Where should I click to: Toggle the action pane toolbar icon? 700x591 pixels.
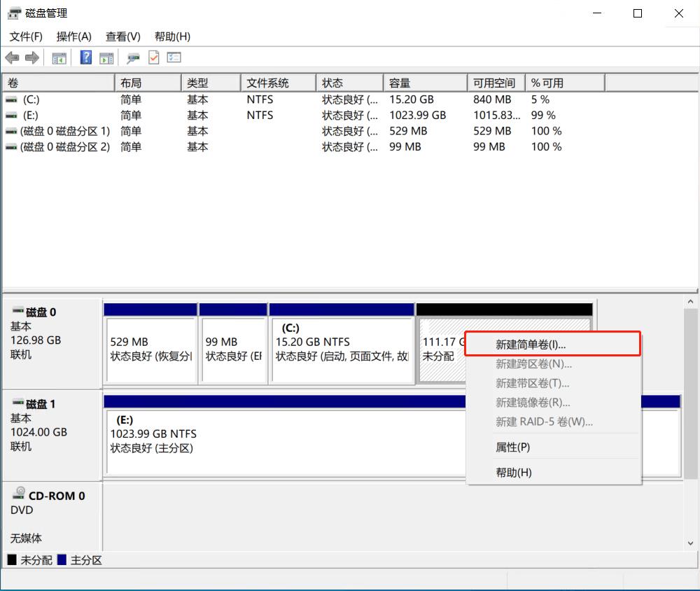(x=106, y=57)
